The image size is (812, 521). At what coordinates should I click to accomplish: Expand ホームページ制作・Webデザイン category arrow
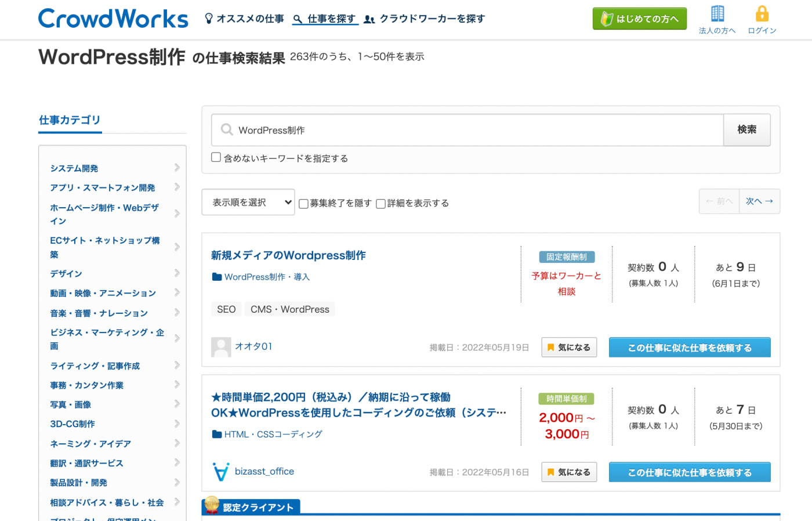click(177, 214)
